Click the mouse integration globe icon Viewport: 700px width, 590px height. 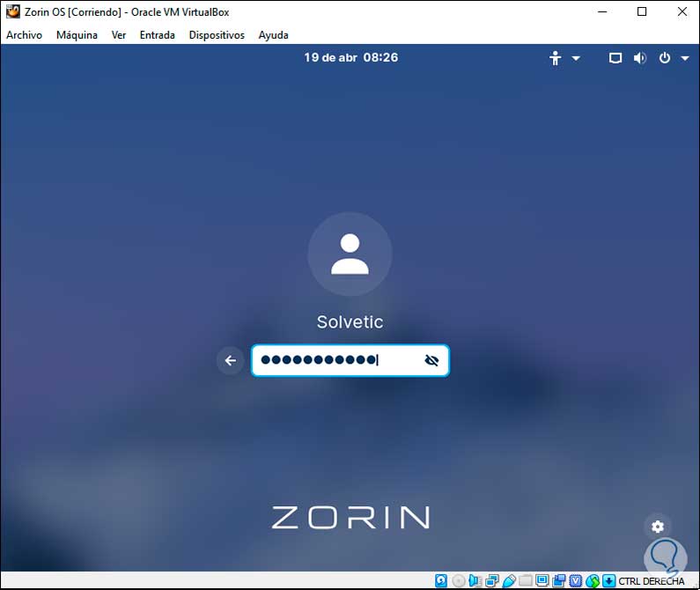[593, 580]
